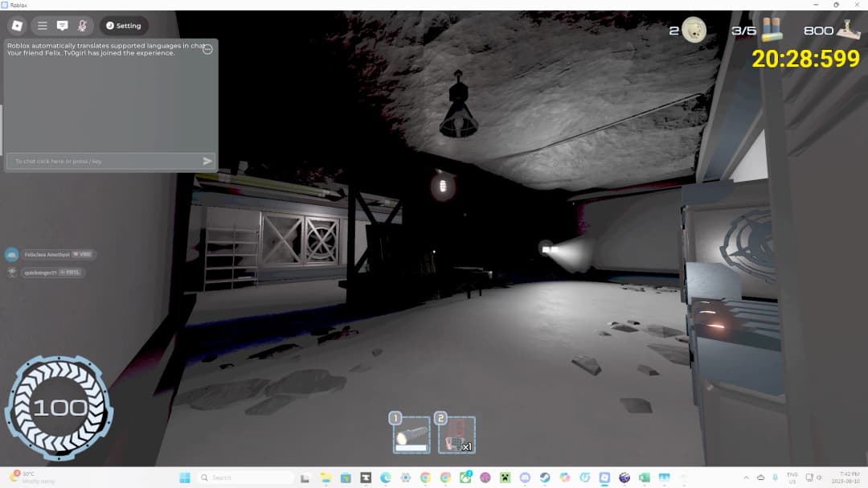Click the circular health gauge showing 100
868x488 pixels.
59,408
